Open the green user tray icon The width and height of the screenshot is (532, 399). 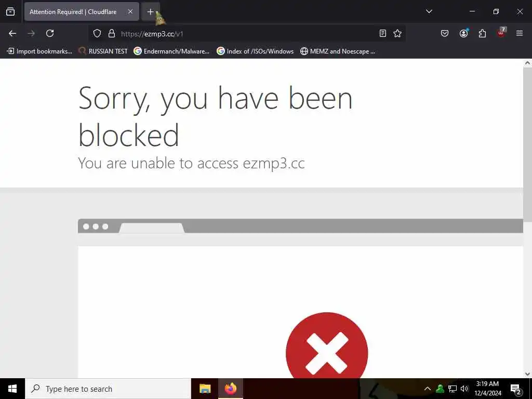pos(440,389)
